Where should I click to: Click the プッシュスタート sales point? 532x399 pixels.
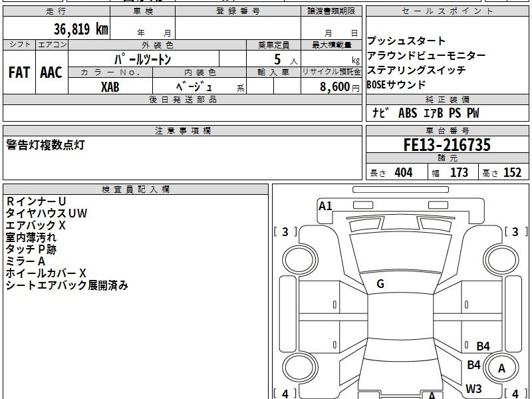click(x=406, y=41)
